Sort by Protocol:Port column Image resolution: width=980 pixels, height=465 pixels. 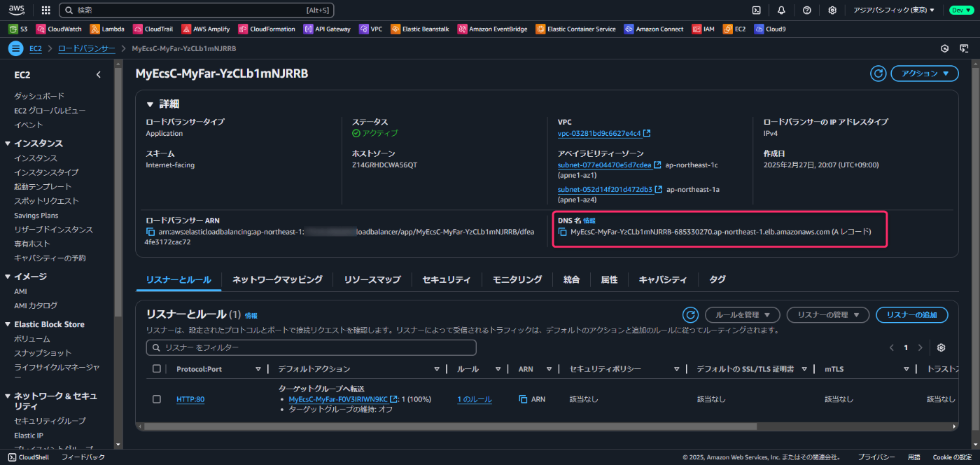tap(258, 369)
